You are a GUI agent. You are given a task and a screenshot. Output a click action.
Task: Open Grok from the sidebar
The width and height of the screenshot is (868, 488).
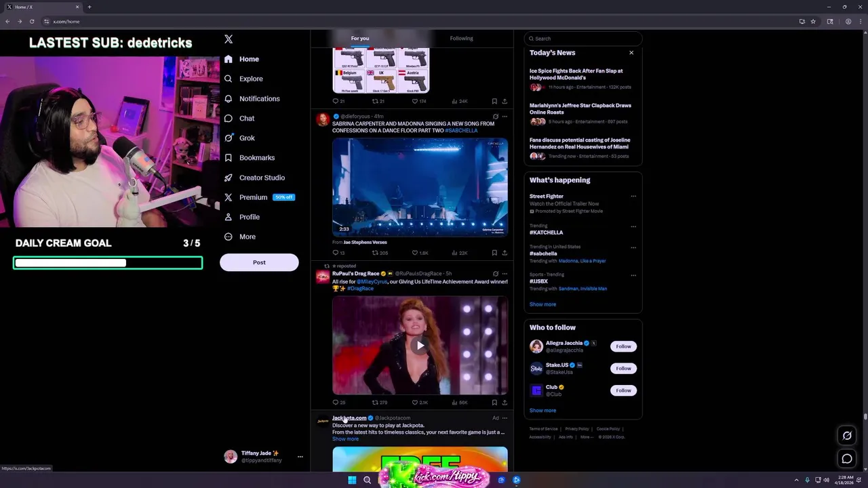point(240,138)
